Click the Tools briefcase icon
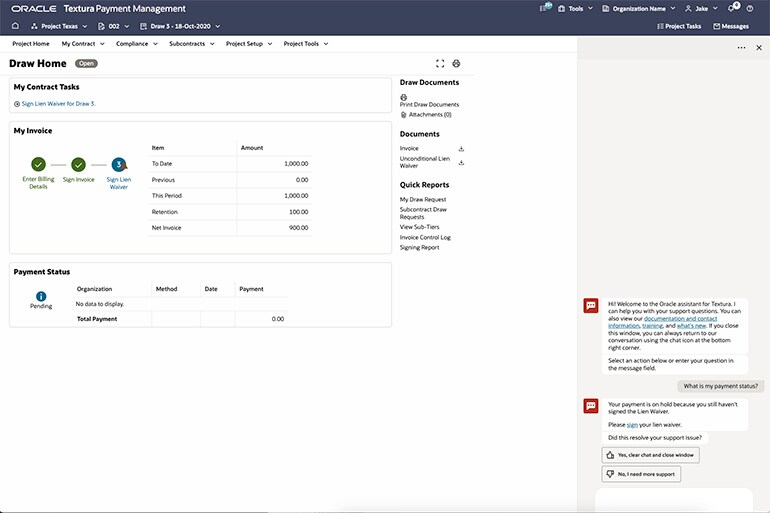 tap(561, 8)
